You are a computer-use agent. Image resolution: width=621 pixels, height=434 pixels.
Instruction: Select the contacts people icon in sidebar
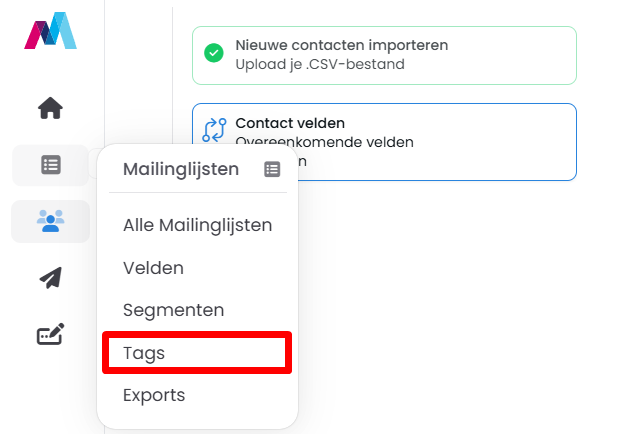(50, 222)
